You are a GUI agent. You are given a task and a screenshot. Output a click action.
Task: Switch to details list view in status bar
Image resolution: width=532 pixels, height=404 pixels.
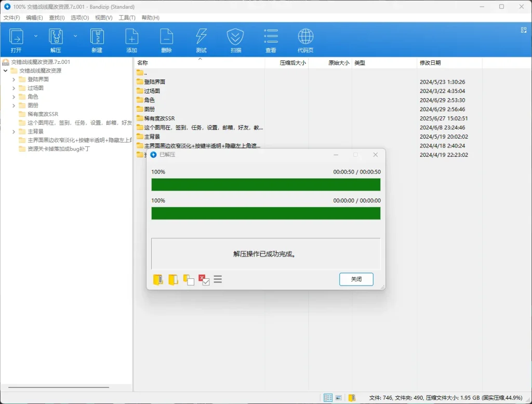(x=328, y=398)
